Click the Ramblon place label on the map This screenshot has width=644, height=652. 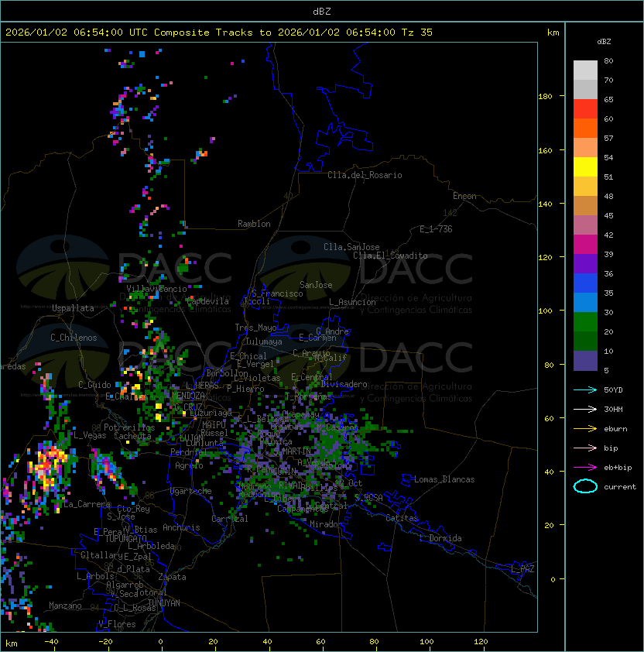[254, 224]
